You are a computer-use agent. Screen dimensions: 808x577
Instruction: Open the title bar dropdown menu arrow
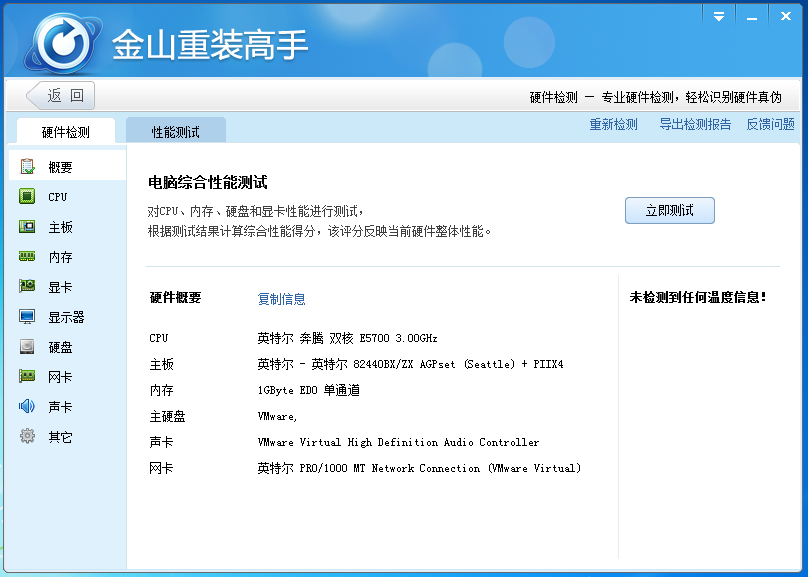point(719,16)
